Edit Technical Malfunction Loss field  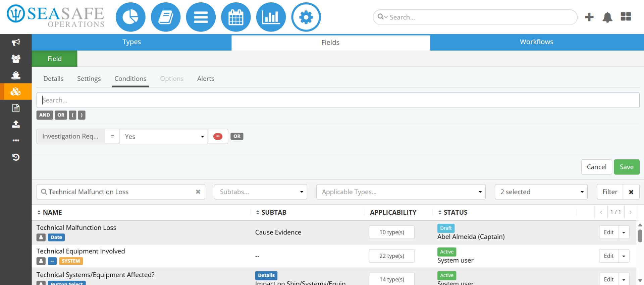tap(608, 232)
